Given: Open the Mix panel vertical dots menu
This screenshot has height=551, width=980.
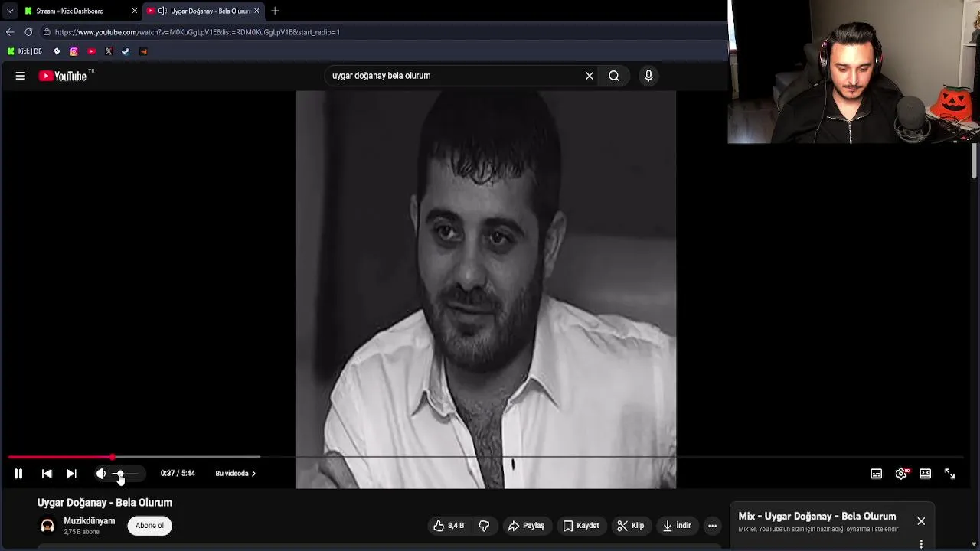Looking at the screenshot, I should click(921, 544).
